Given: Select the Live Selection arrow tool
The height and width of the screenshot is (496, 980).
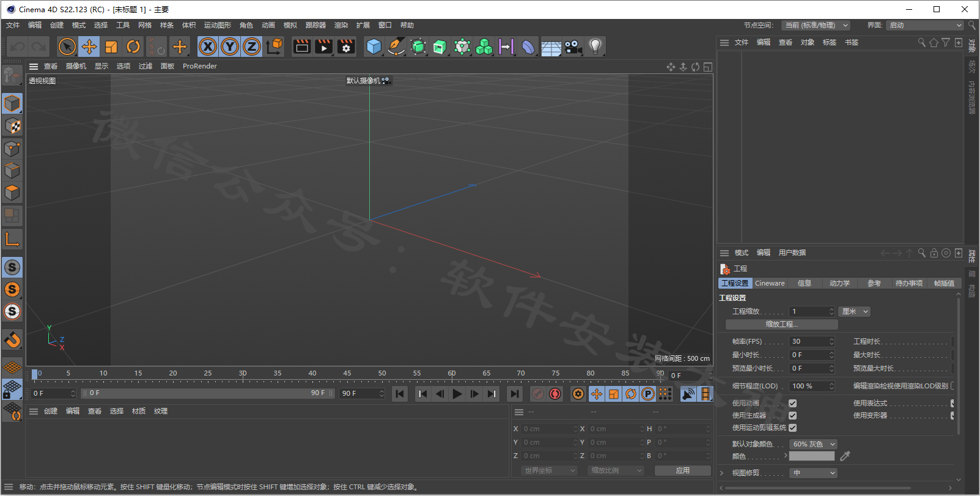Looking at the screenshot, I should coord(67,46).
